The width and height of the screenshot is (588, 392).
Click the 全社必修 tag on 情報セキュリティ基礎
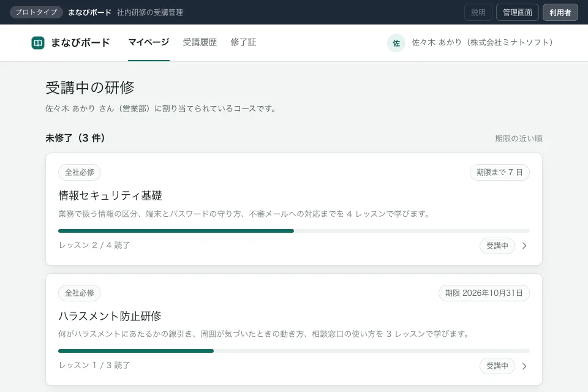[80, 172]
